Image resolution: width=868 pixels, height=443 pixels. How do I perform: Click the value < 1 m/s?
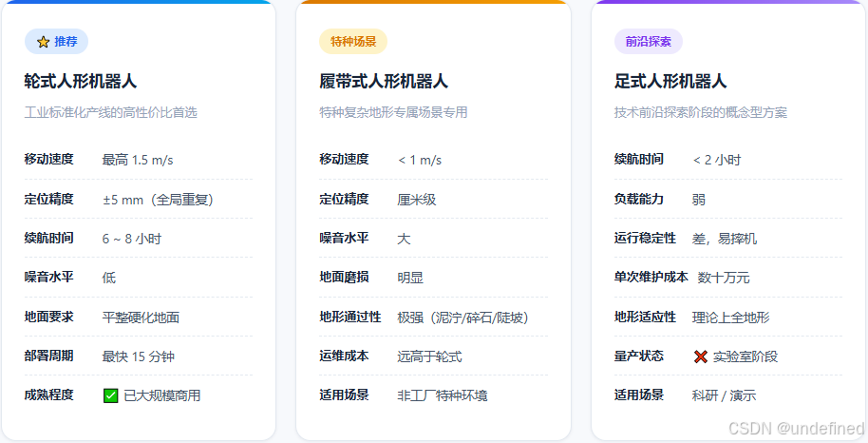(420, 161)
